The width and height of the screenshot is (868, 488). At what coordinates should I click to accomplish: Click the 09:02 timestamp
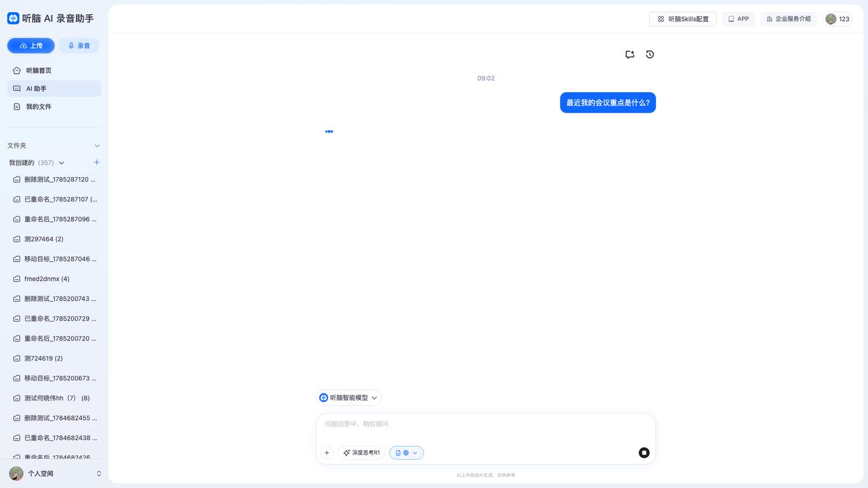coord(486,78)
